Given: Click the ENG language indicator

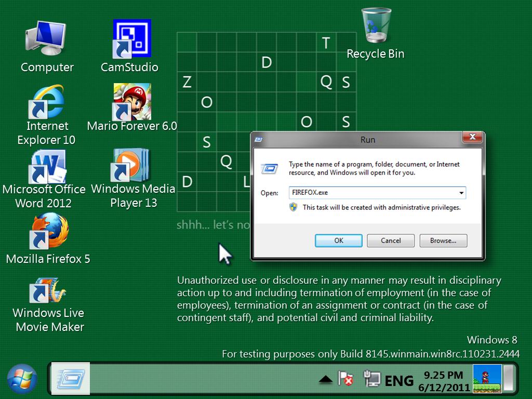Looking at the screenshot, I should (399, 380).
